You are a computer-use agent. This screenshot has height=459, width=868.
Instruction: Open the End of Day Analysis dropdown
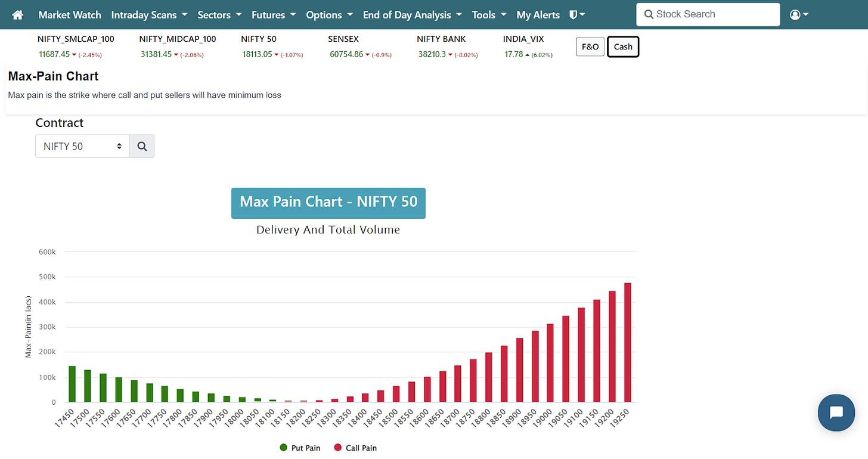click(408, 14)
